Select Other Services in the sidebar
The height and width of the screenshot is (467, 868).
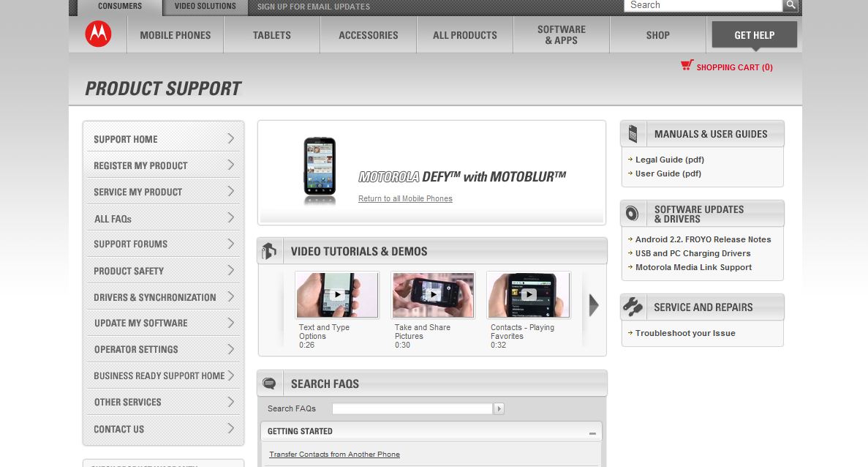163,402
